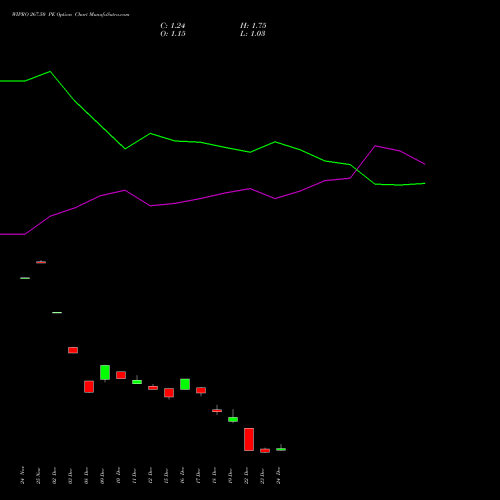Click the 17 Dec date label

(198, 476)
